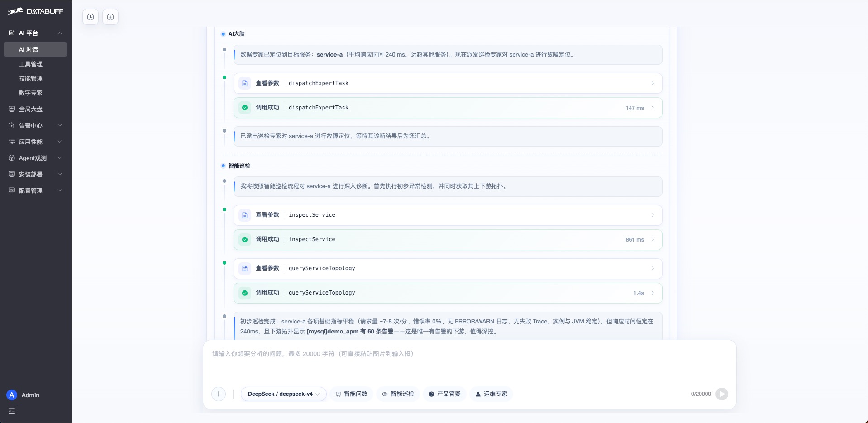The image size is (868, 423).
Task: Click the 全局大盘 dashboard icon
Action: (x=12, y=109)
